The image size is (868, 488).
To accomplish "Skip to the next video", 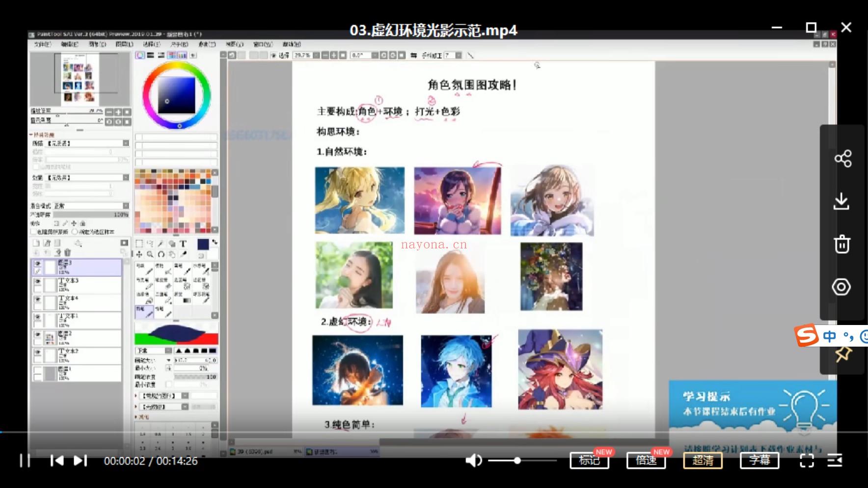I will click(x=81, y=461).
